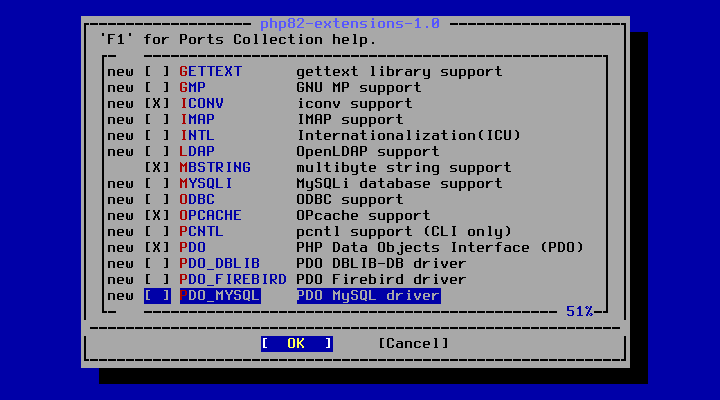Viewport: 720px width, 400px height.
Task: Toggle the GETTEXT checkbox
Action: coord(157,72)
